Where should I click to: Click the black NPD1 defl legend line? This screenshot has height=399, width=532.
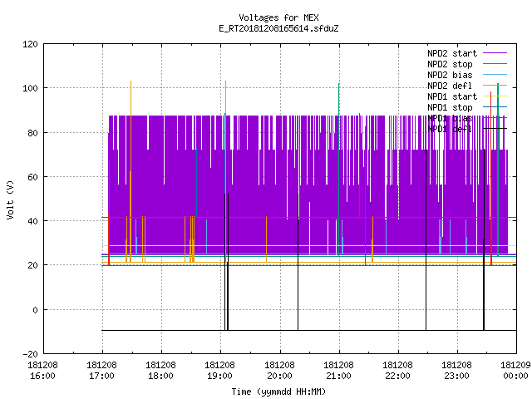[x=495, y=129]
